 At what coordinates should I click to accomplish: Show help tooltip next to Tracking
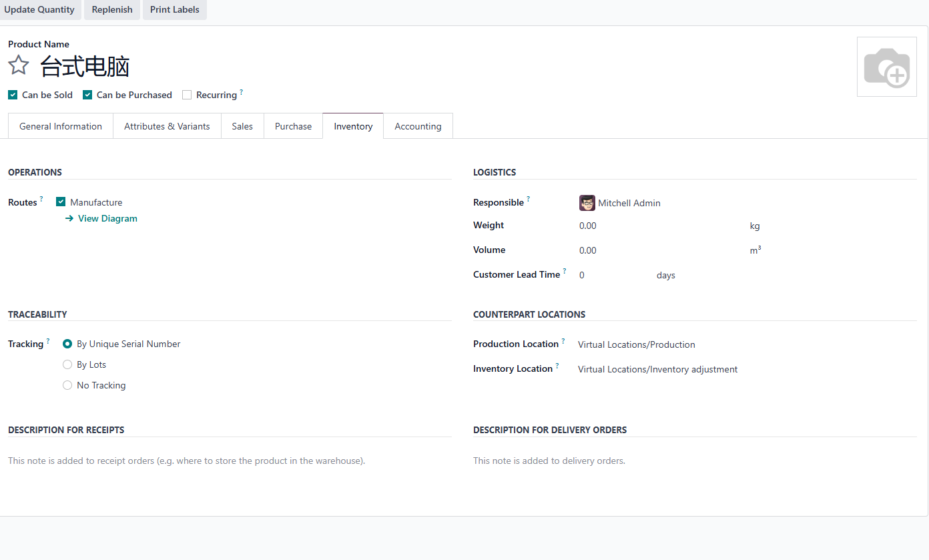click(48, 340)
